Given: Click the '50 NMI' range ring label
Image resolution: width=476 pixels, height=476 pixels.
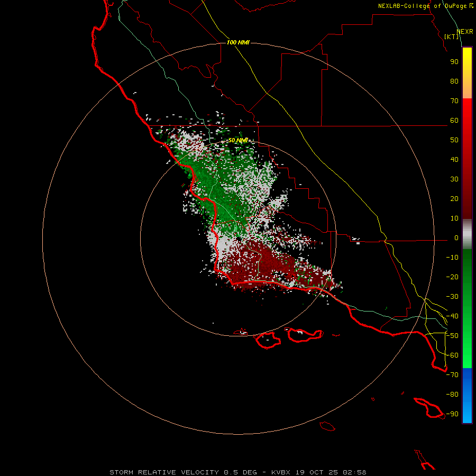Looking at the screenshot, I should tap(238, 140).
